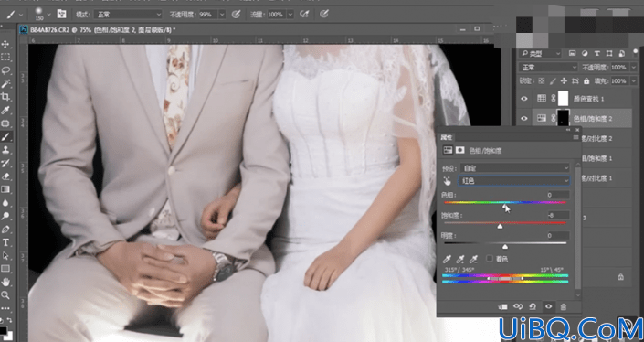The image size is (644, 342).
Task: Click the hue slider handle
Action: pyautogui.click(x=505, y=207)
